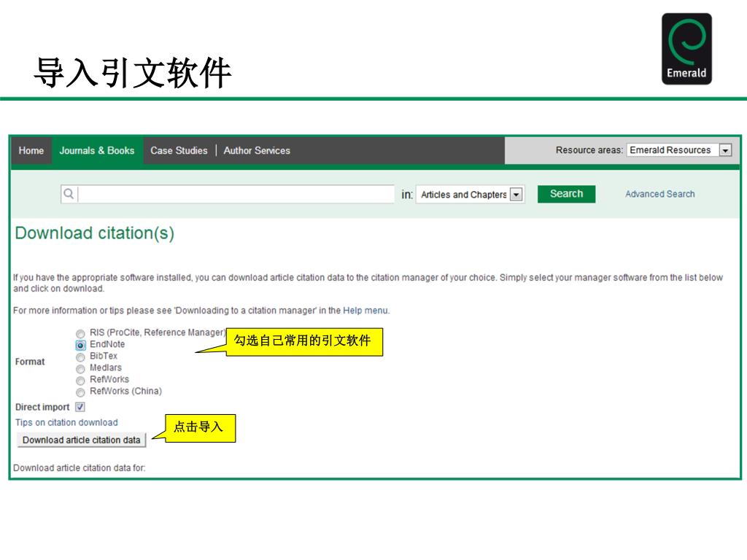Screen dimensions: 747x560
Task: Click the green Search button
Action: [x=566, y=194]
